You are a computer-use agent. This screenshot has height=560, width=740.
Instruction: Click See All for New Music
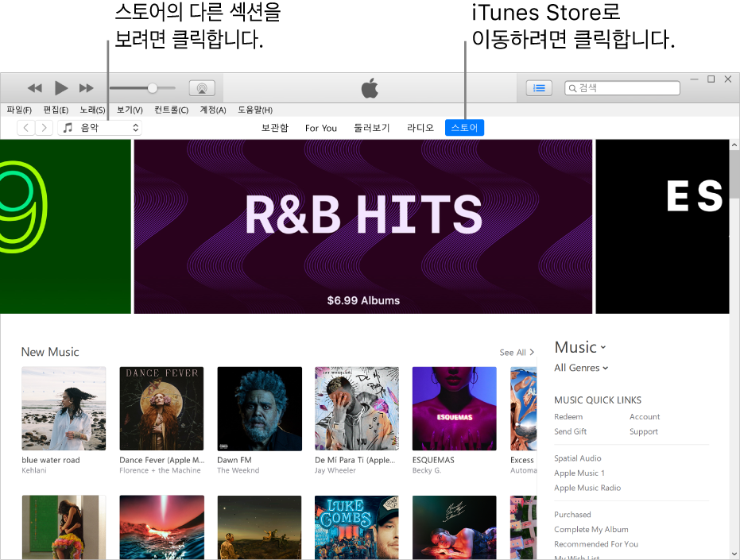pyautogui.click(x=517, y=353)
